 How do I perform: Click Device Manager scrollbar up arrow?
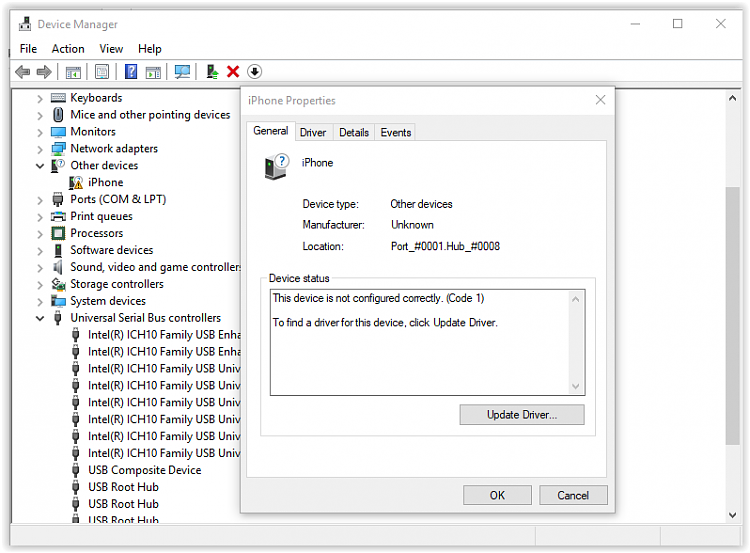[x=732, y=98]
